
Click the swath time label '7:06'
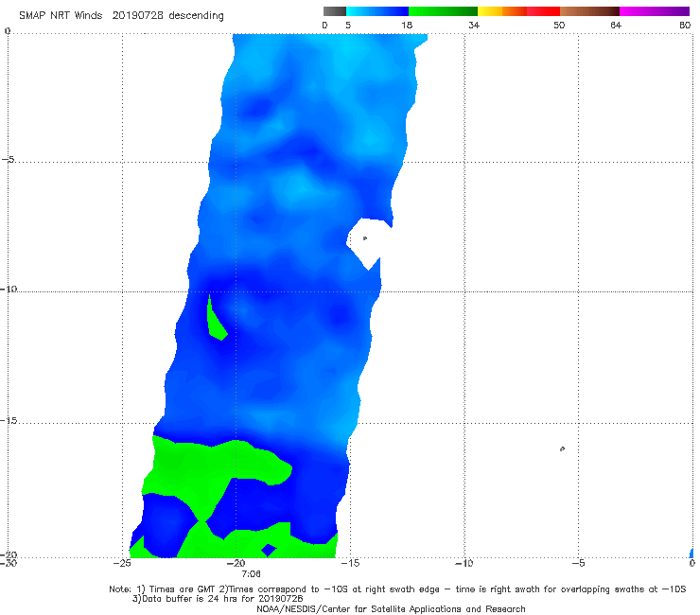point(251,574)
